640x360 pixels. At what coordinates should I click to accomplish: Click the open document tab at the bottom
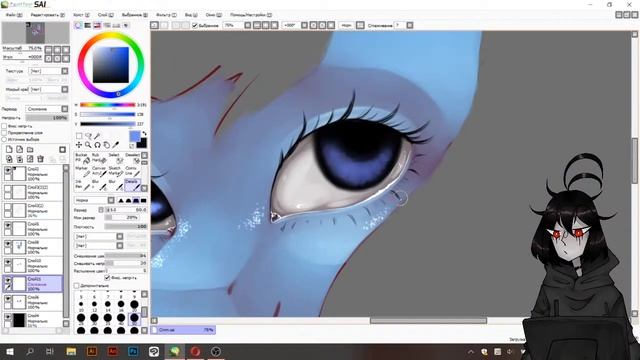[183, 330]
